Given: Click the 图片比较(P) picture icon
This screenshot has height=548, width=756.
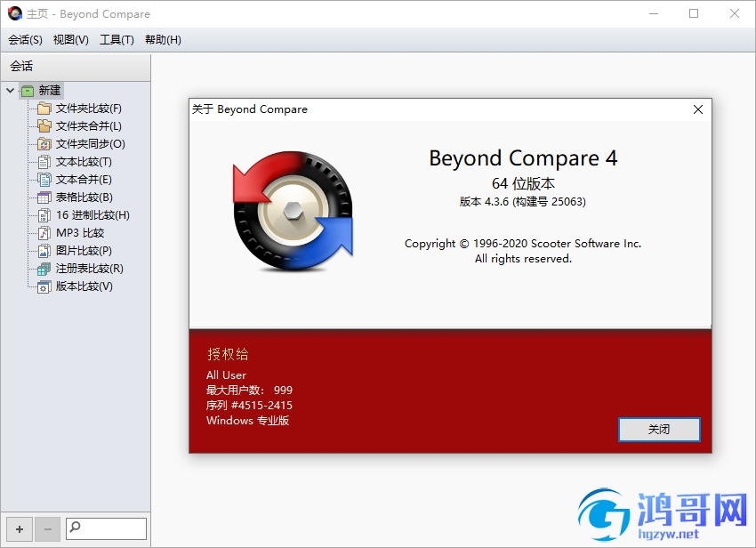Looking at the screenshot, I should coord(44,251).
